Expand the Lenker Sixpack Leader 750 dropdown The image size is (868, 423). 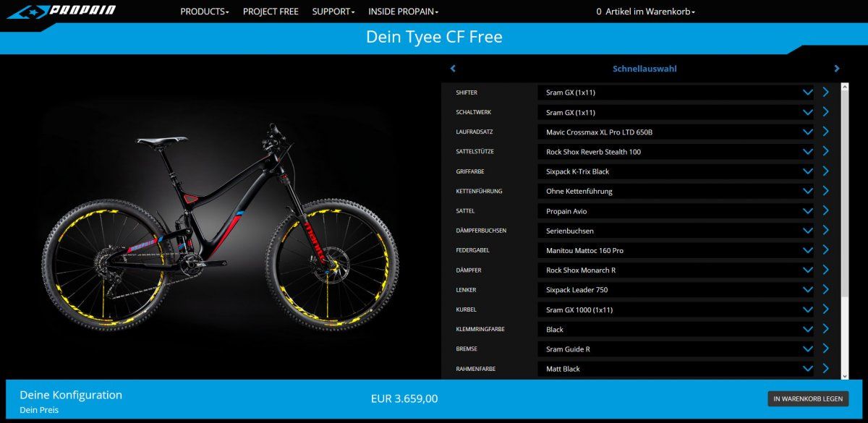coord(678,290)
